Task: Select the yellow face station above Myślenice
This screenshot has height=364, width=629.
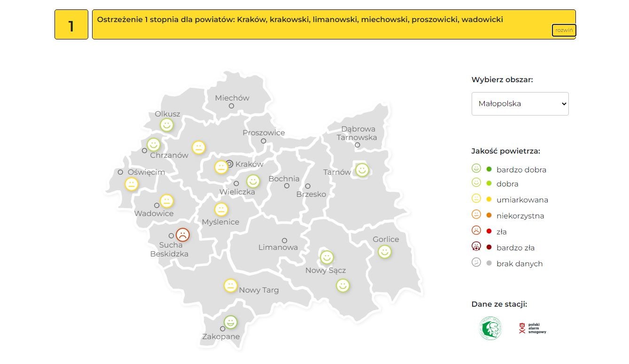Action: pos(221,209)
